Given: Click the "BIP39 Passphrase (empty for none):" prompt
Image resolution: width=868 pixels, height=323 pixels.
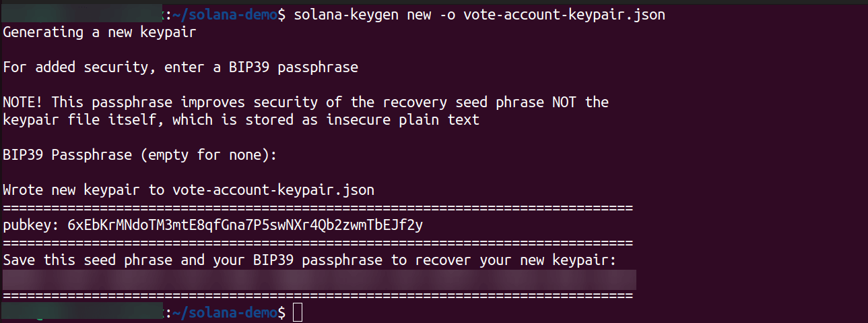Looking at the screenshot, I should (x=139, y=155).
